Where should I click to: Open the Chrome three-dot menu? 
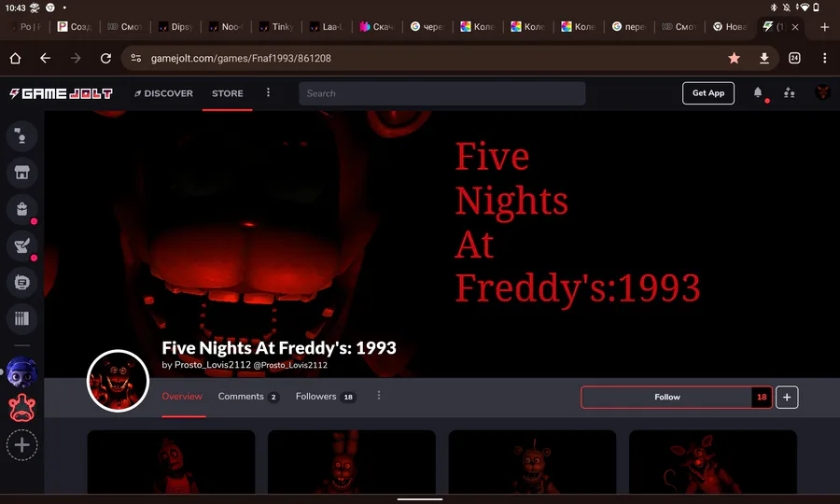click(824, 59)
